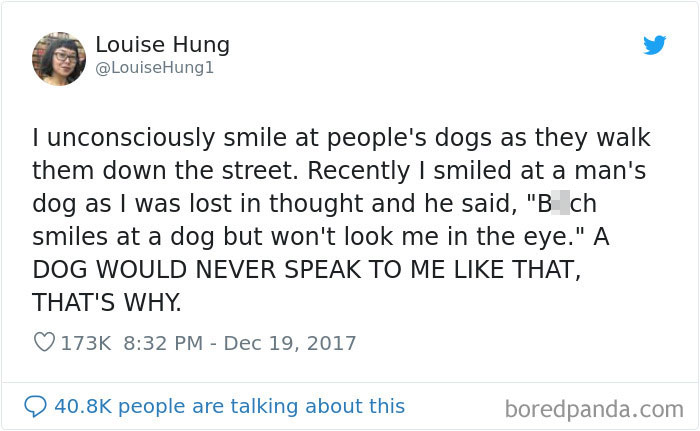The height and width of the screenshot is (431, 700).
Task: Click the blue Twitter bird logo
Action: (x=654, y=45)
